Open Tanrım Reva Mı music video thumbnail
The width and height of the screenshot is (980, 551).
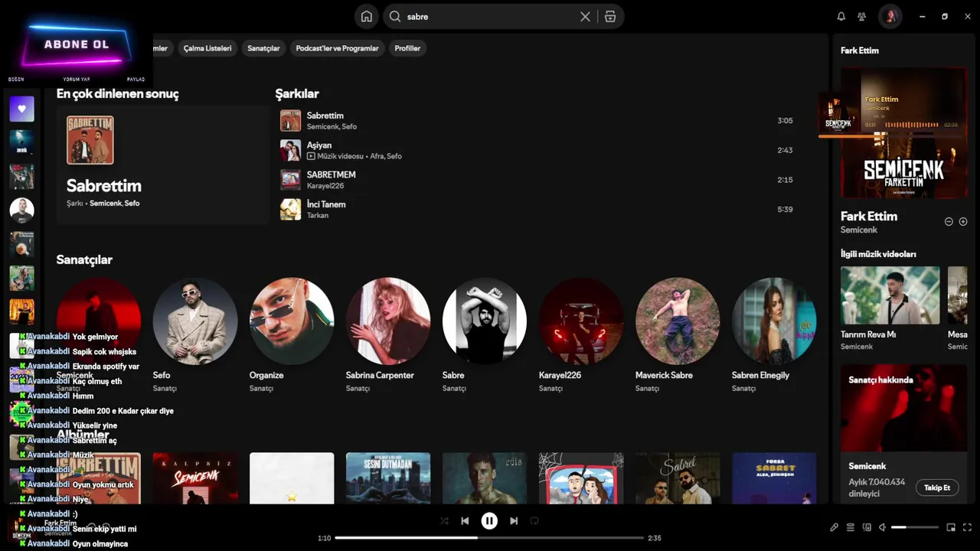coord(890,295)
